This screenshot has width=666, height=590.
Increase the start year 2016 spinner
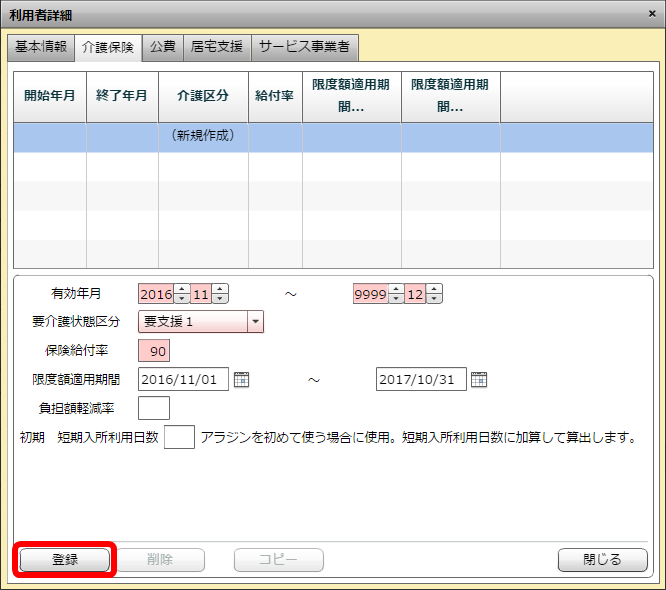(x=181, y=289)
